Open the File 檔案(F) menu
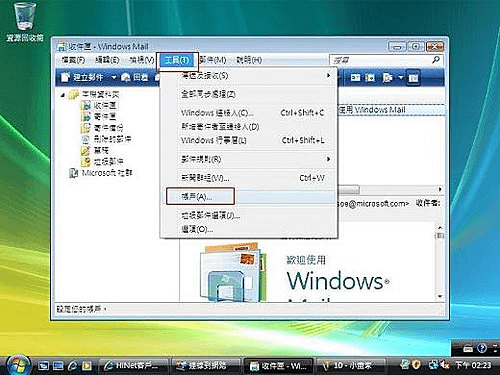The width and height of the screenshot is (500, 375). pyautogui.click(x=73, y=60)
